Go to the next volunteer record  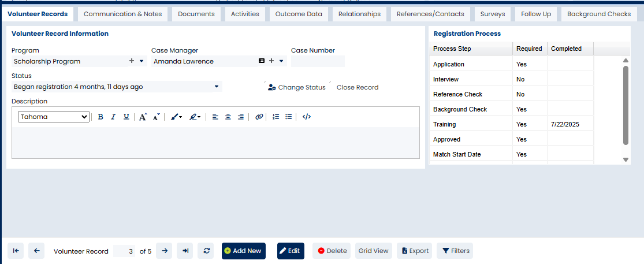164,251
